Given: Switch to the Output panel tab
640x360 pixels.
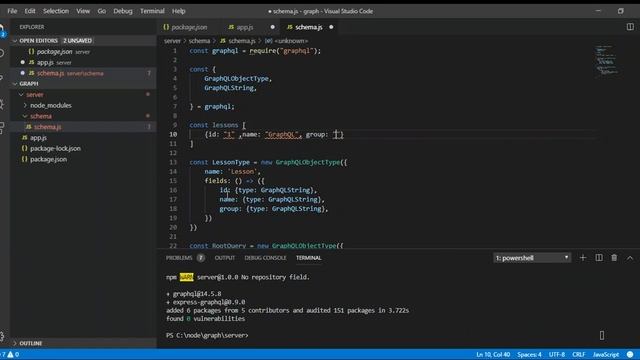Looking at the screenshot, I should pos(224,258).
